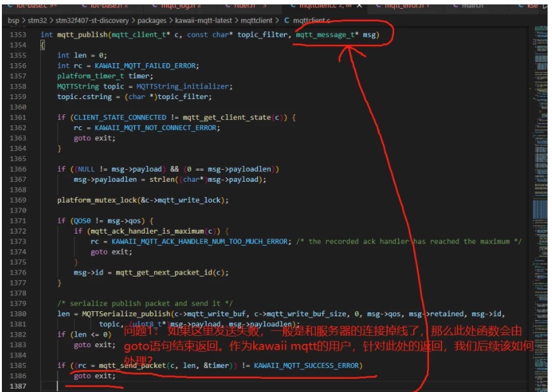
Task: Click CLIENT_STATE_CONNECTED on line 1361
Action: click(x=120, y=117)
